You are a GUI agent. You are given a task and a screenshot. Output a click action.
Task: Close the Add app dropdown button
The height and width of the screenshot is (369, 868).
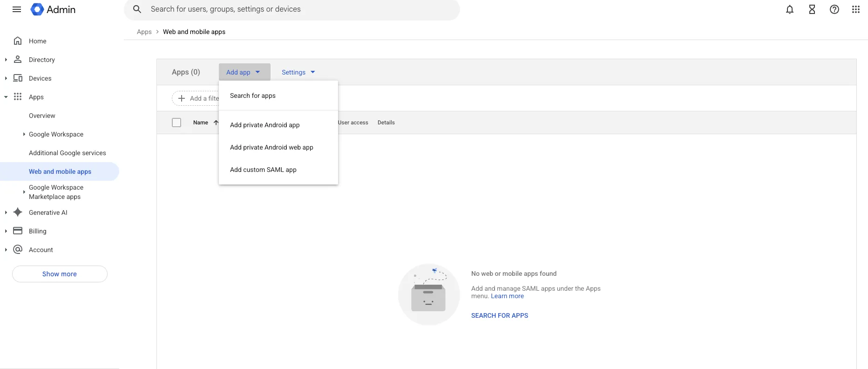244,72
